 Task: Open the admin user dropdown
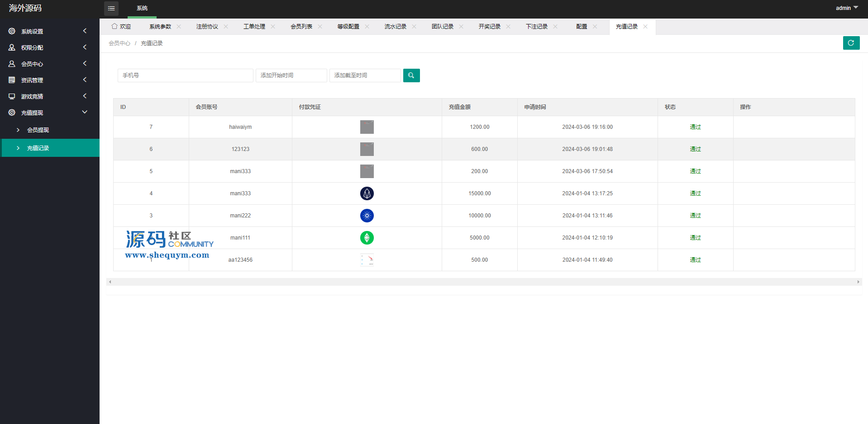pos(847,8)
